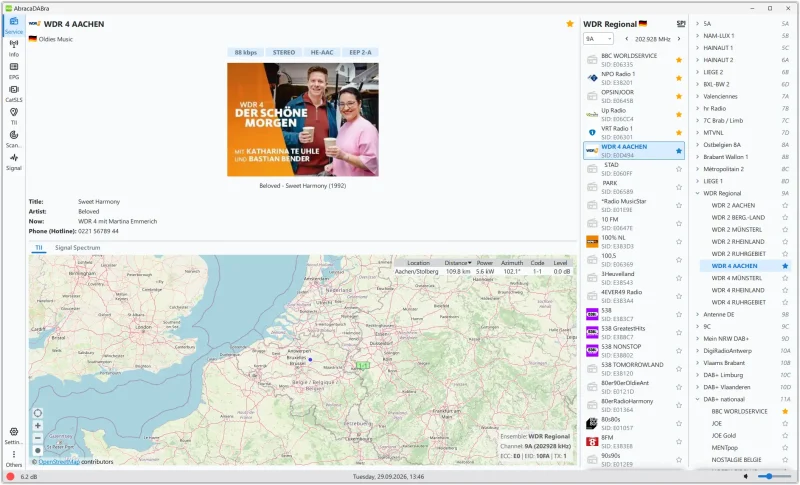
Task: Click the Der Schöne Morgen slideshow image
Action: tap(303, 119)
